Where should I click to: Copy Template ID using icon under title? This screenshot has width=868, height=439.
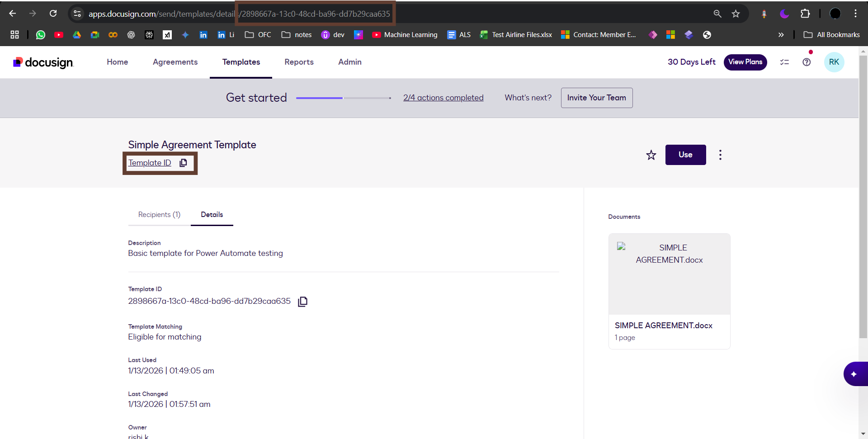coord(183,163)
